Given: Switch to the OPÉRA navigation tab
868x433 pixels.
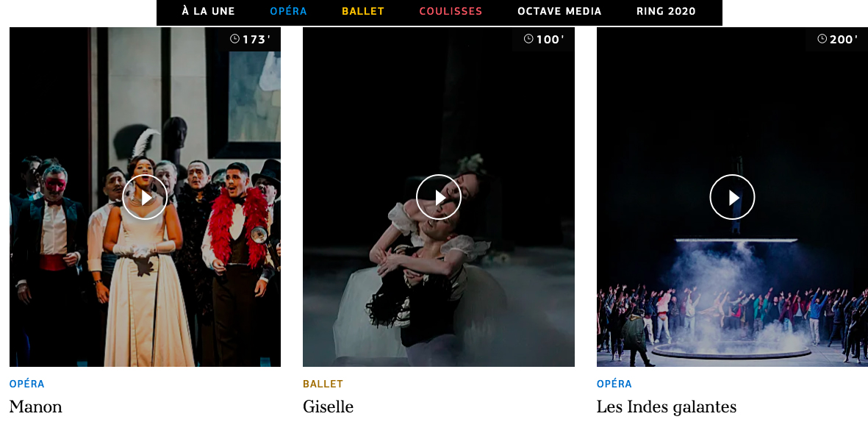Looking at the screenshot, I should coord(288,11).
